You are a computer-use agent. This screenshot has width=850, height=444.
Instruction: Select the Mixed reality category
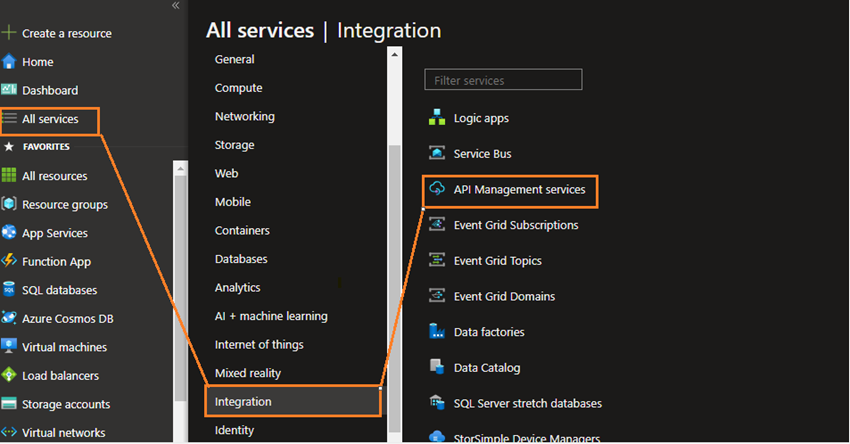248,373
